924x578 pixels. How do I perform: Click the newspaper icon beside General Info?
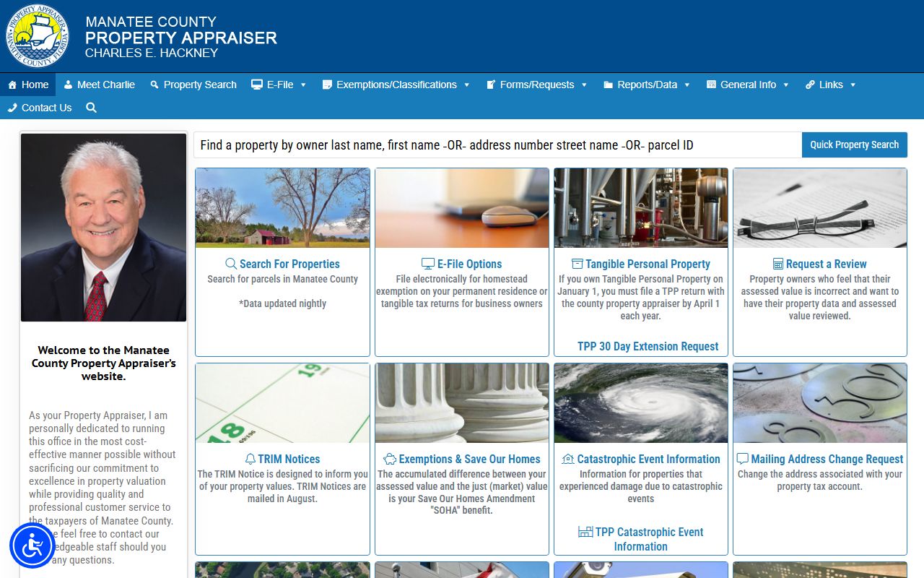tap(711, 85)
